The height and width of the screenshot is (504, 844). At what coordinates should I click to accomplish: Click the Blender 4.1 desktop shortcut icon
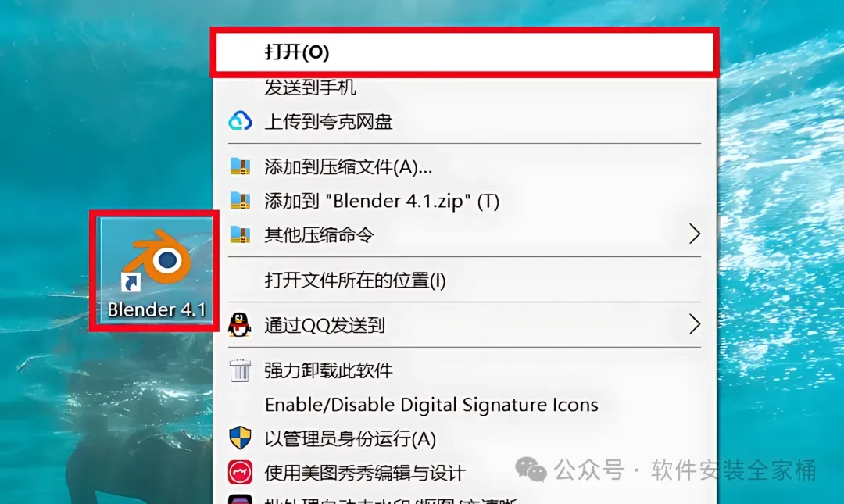pyautogui.click(x=157, y=259)
